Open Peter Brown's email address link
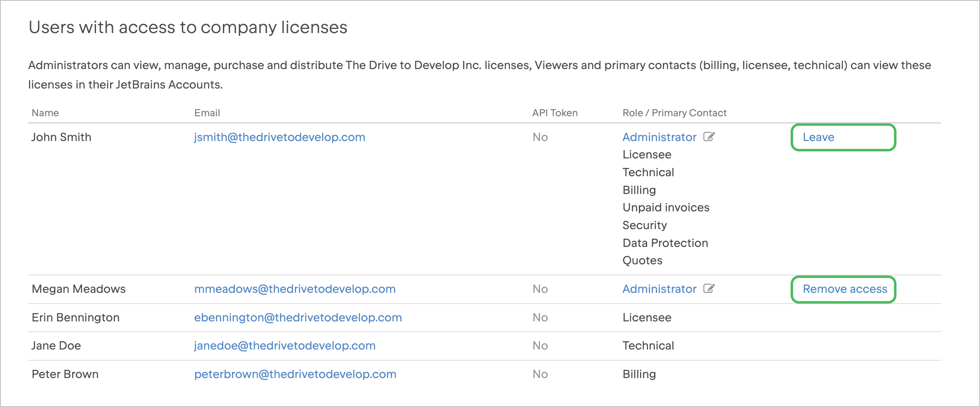980x407 pixels. [x=295, y=374]
